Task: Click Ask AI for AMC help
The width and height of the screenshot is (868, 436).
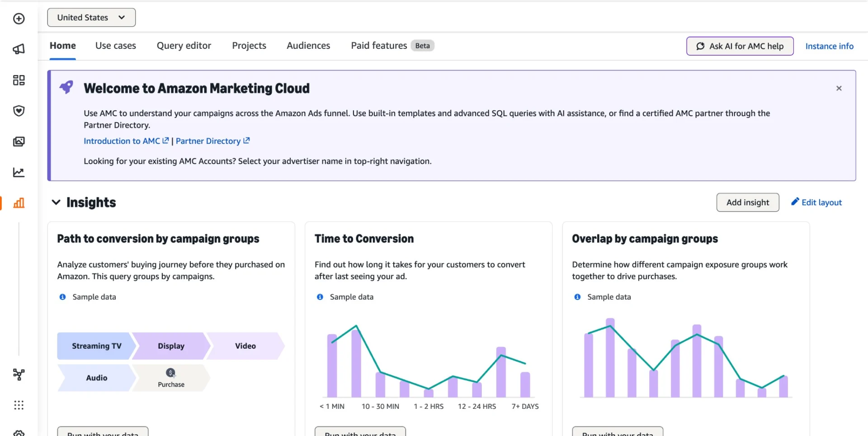Action: [x=740, y=46]
